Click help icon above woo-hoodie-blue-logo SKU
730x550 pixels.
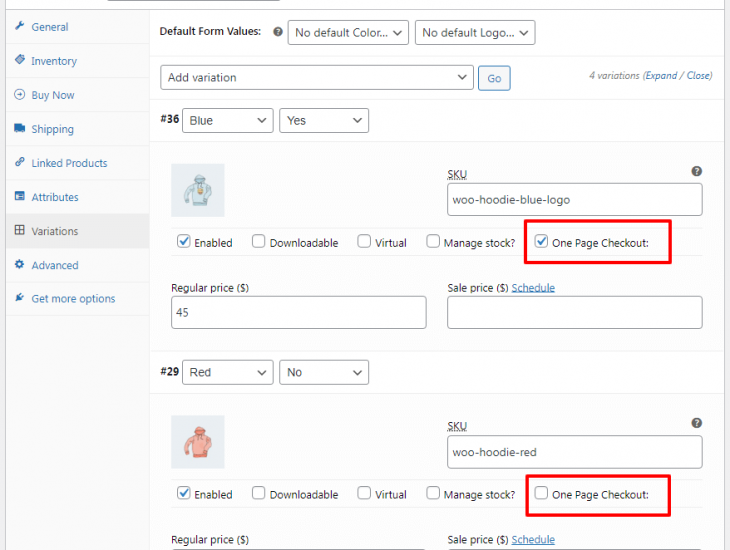click(696, 171)
